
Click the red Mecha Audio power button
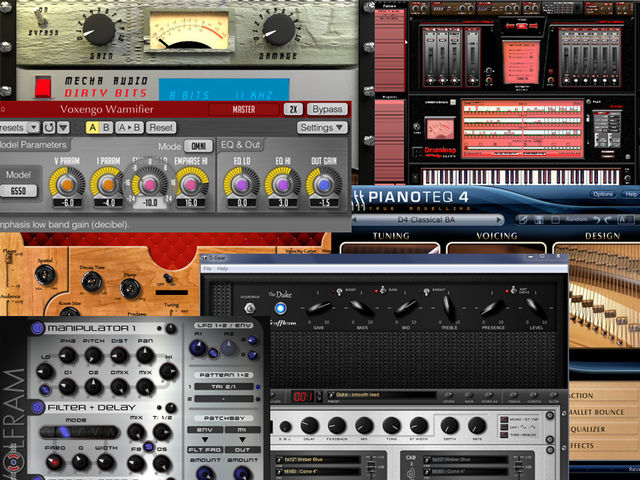point(43,87)
